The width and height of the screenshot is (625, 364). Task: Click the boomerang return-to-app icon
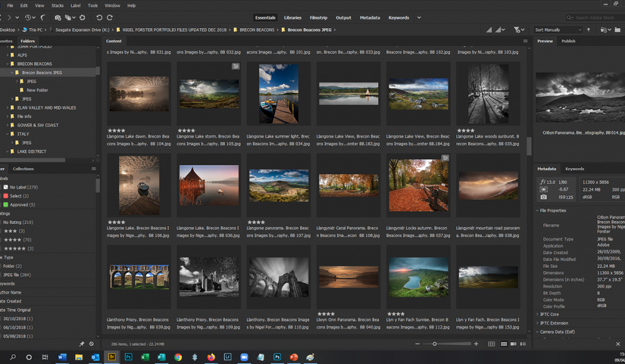[42, 17]
